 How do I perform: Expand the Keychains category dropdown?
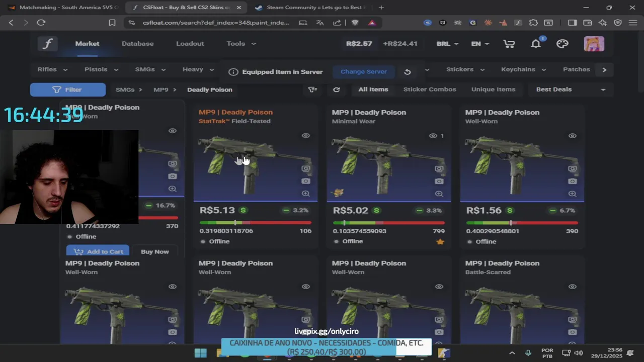coord(523,69)
